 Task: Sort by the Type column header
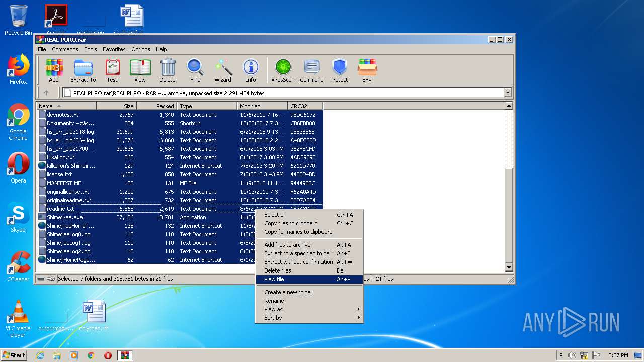[x=207, y=106]
